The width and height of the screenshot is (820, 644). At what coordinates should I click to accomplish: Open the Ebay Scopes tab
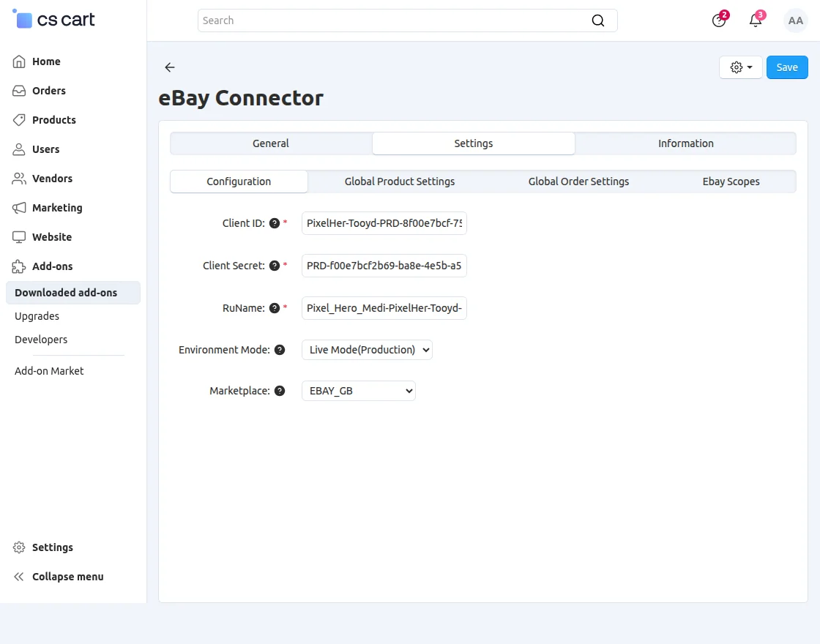pos(731,181)
